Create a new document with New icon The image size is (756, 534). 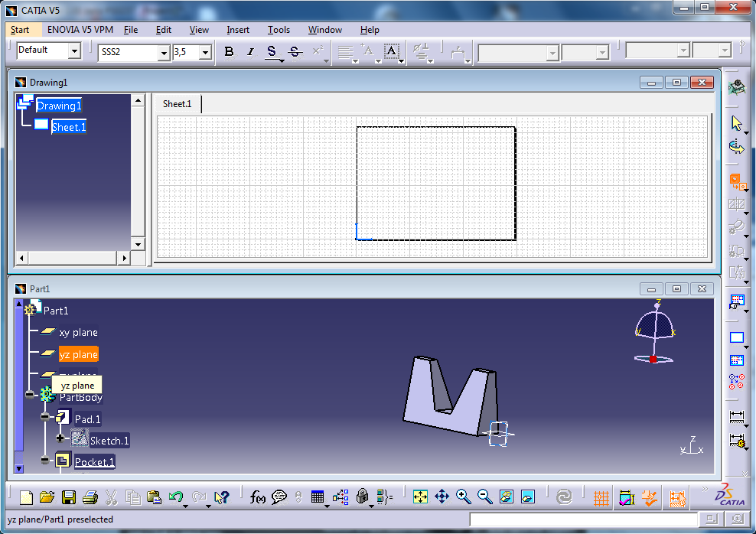(x=26, y=497)
